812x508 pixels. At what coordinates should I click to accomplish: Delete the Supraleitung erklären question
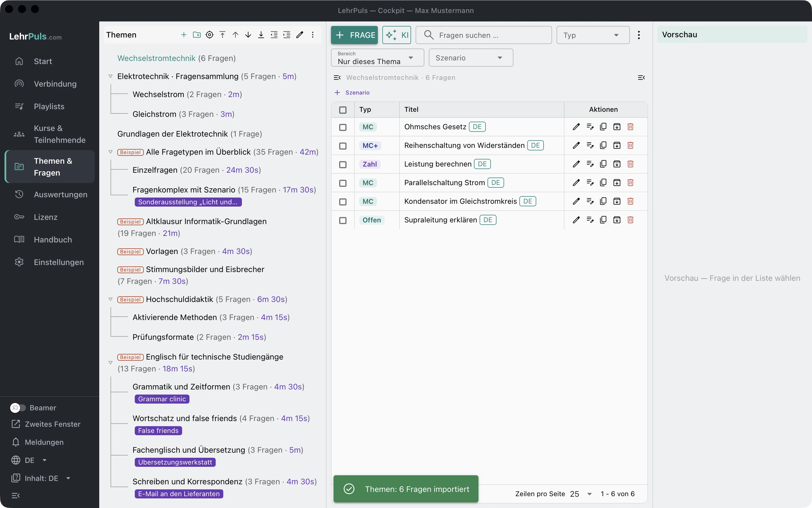point(630,220)
